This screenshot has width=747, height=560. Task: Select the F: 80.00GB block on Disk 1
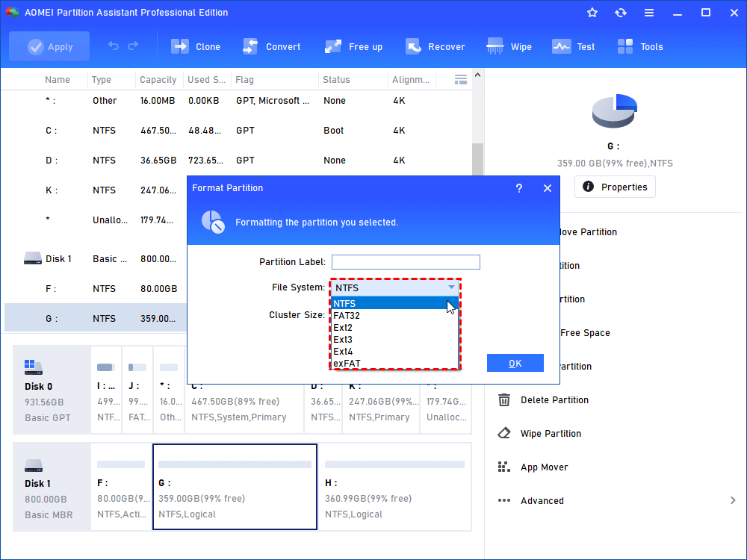(x=121, y=487)
